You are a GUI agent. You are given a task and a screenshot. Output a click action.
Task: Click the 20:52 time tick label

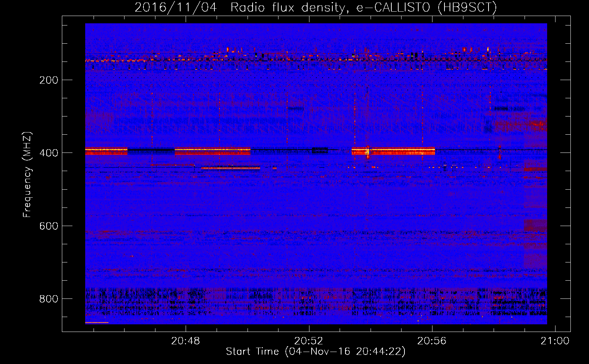pos(309,341)
